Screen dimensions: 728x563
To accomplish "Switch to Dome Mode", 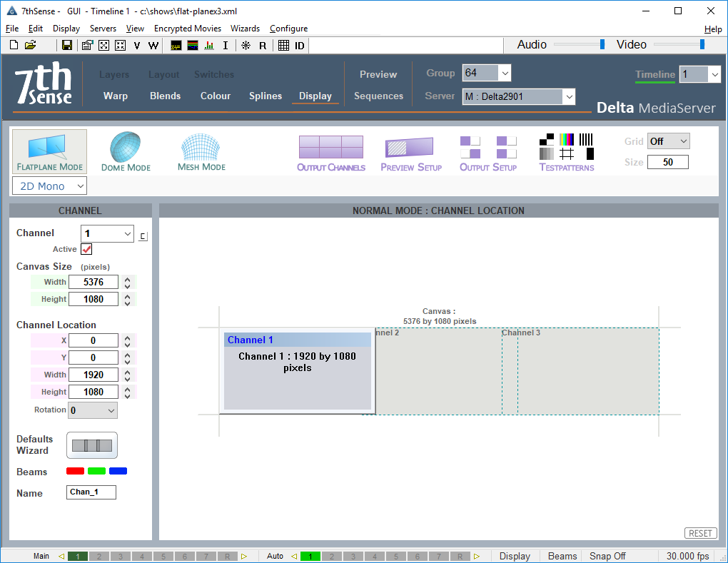I will (x=126, y=152).
